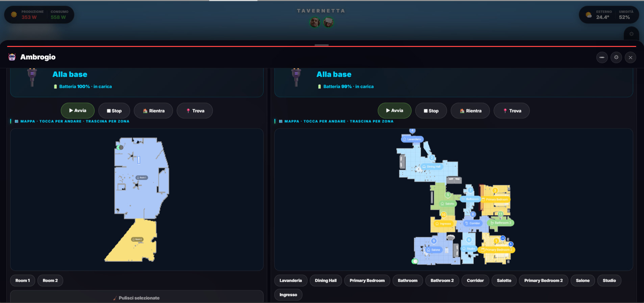Stop the right vacuum cleaner
644x303 pixels.
(x=431, y=111)
